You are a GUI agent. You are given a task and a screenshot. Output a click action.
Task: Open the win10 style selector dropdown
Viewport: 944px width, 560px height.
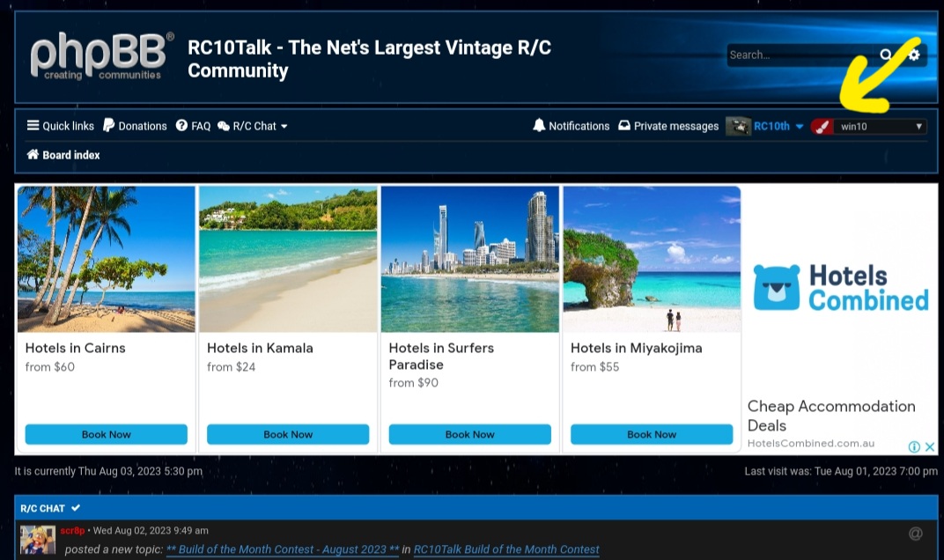coord(881,127)
